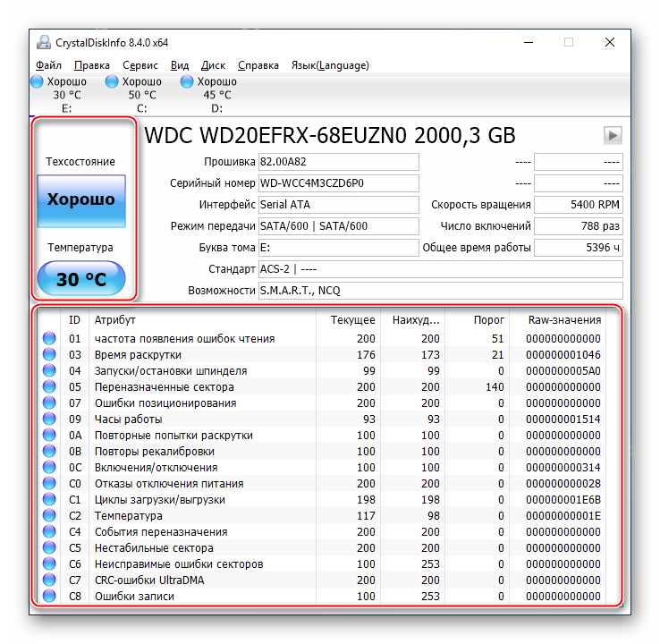Image resolution: width=660 pixels, height=644 pixels.
Task: Select row частота появления ошибок чтения
Action: (322, 338)
